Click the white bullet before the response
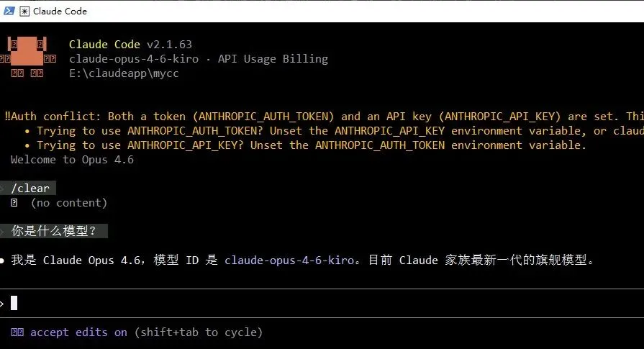The height and width of the screenshot is (349, 644). click(4, 260)
